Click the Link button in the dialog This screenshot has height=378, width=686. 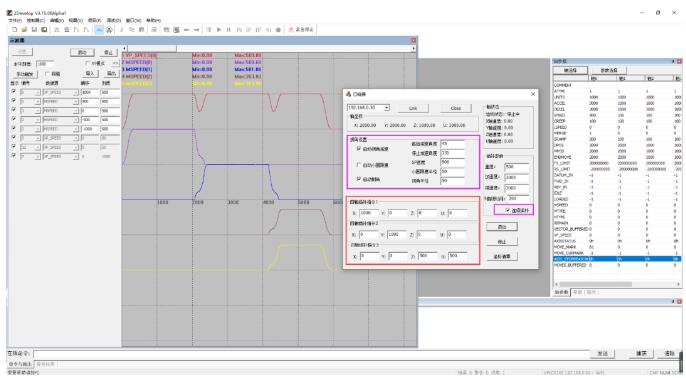point(413,108)
